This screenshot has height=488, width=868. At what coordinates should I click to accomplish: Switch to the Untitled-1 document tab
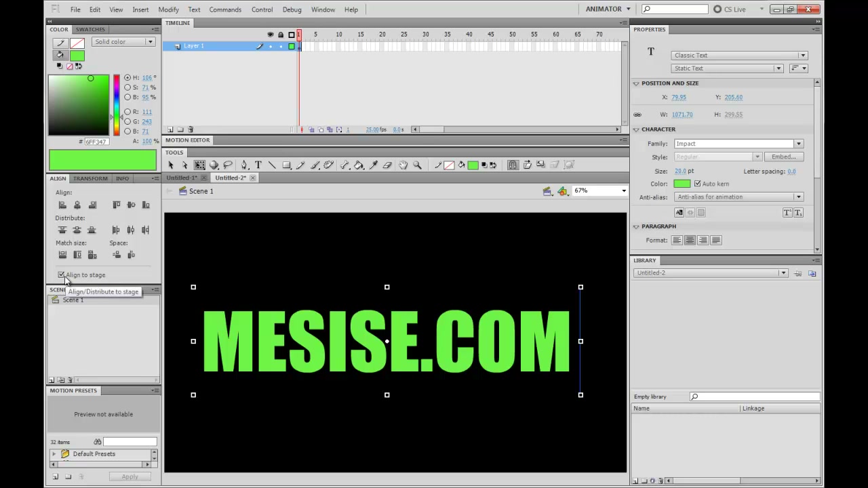click(183, 178)
